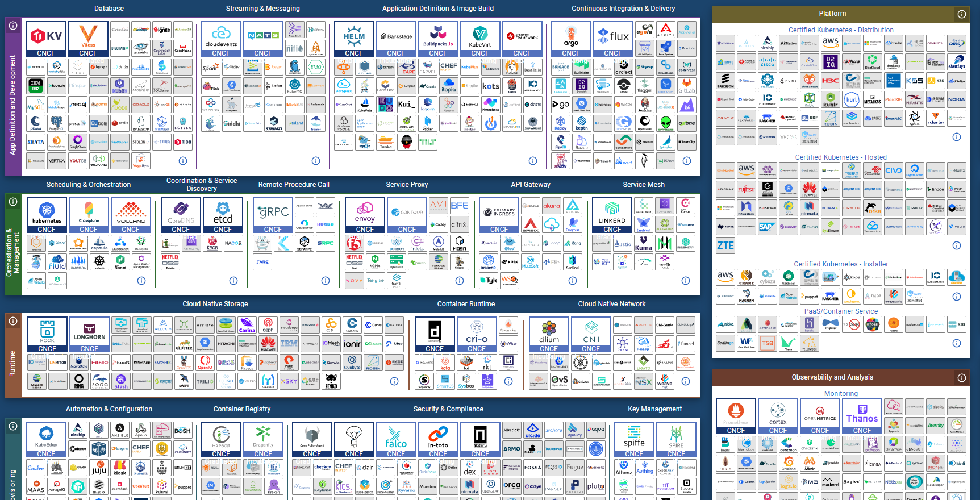
Task: Open the gRPC project card
Action: tap(273, 215)
